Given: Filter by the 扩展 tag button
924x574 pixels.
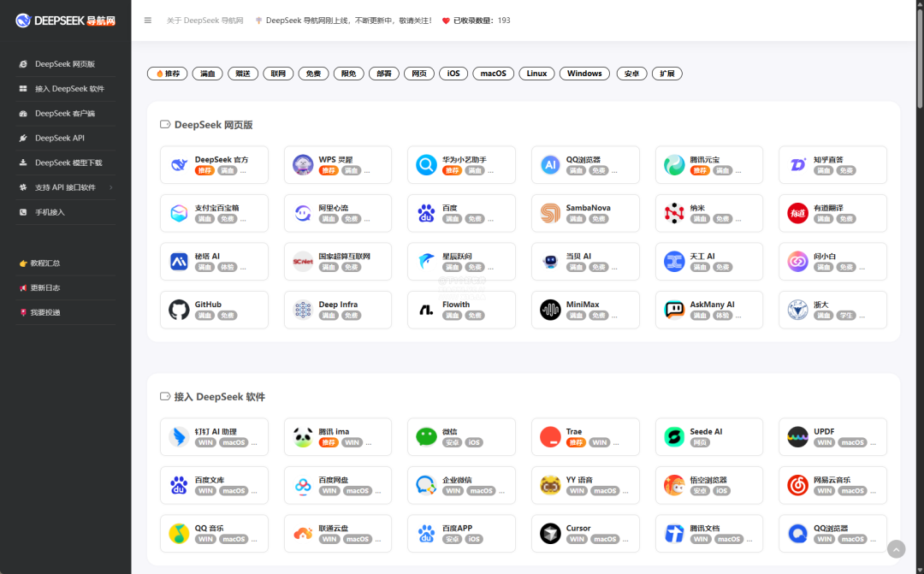Looking at the screenshot, I should coord(667,74).
